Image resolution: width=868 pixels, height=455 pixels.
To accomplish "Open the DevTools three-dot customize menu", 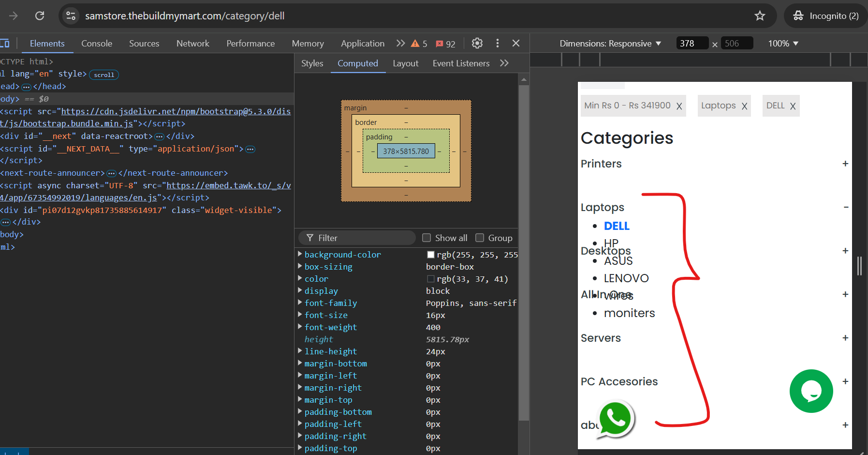I will coord(497,43).
